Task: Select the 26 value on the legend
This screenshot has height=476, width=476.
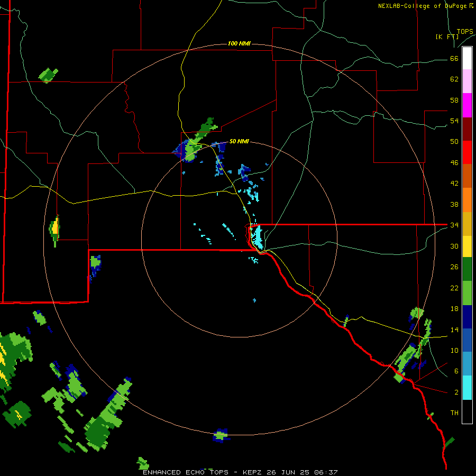Action: point(454,267)
